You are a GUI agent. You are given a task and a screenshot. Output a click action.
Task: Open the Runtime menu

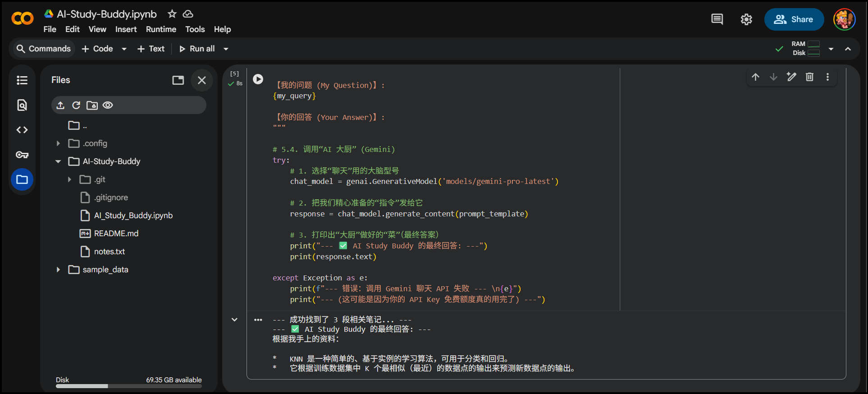tap(161, 29)
